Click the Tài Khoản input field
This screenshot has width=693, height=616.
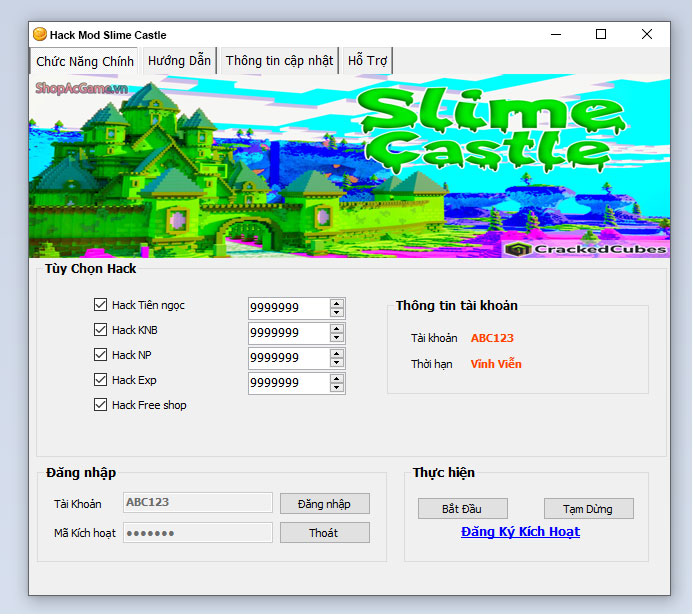pos(198,502)
